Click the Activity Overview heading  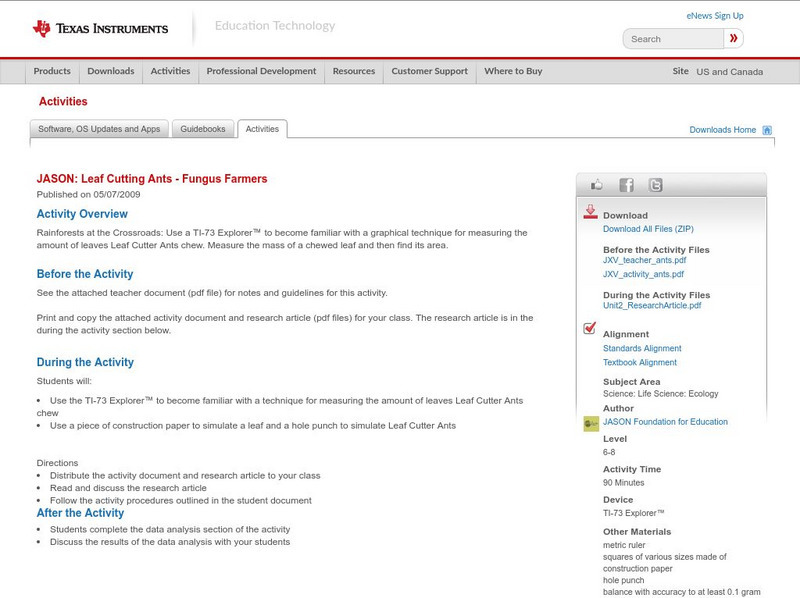82,214
